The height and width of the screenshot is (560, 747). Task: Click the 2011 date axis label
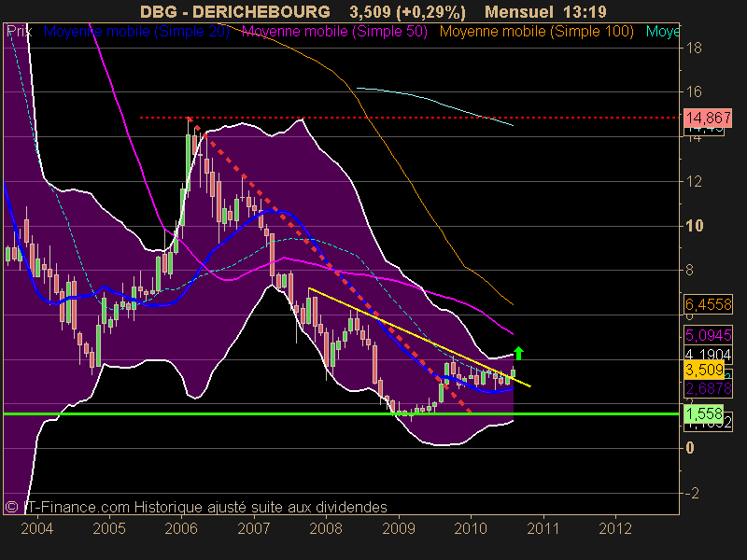[x=543, y=528]
